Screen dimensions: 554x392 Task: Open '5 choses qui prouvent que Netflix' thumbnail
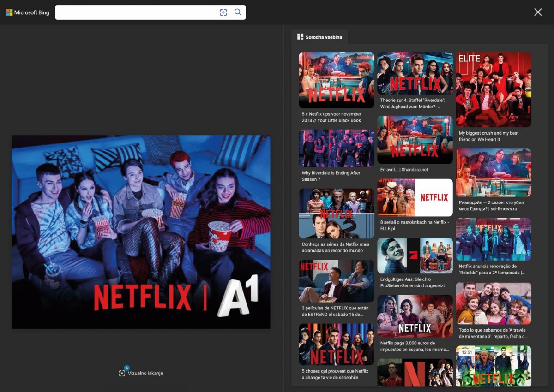click(337, 344)
